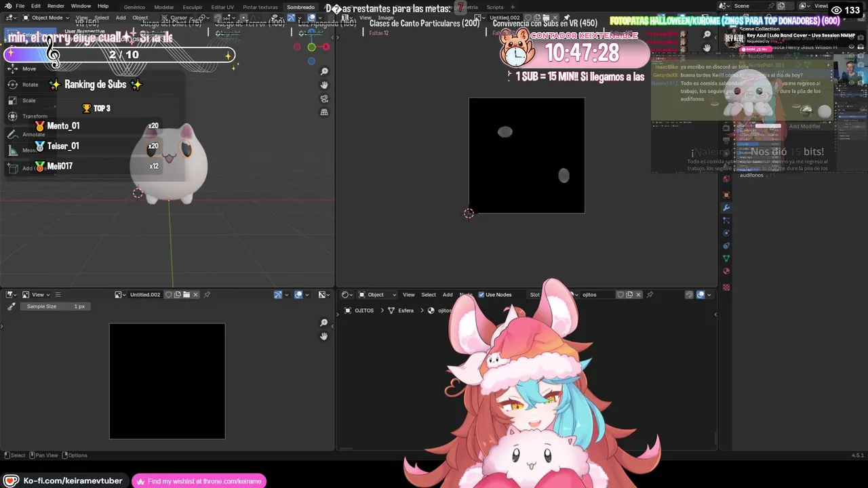Open shader editor type dropdown
This screenshot has height=488, width=868.
347,295
